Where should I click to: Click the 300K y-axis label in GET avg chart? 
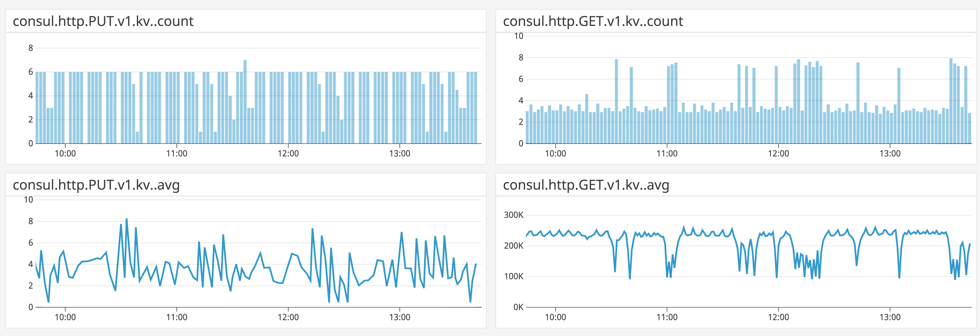514,215
